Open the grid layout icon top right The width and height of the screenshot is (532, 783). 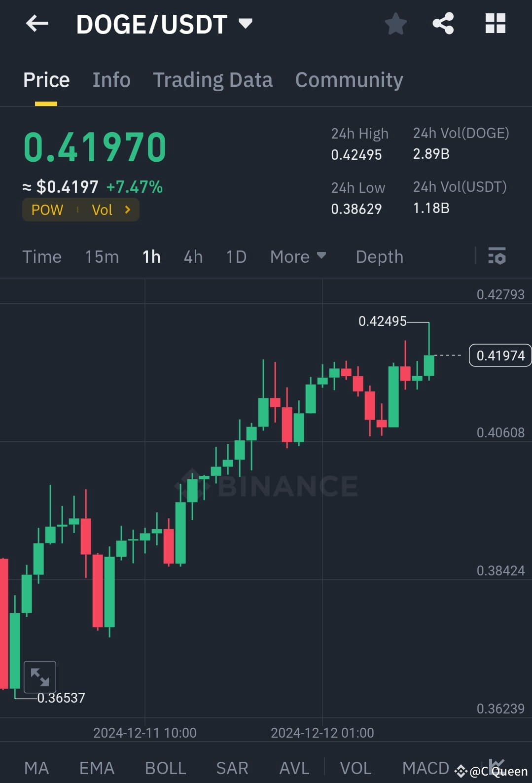coord(495,23)
